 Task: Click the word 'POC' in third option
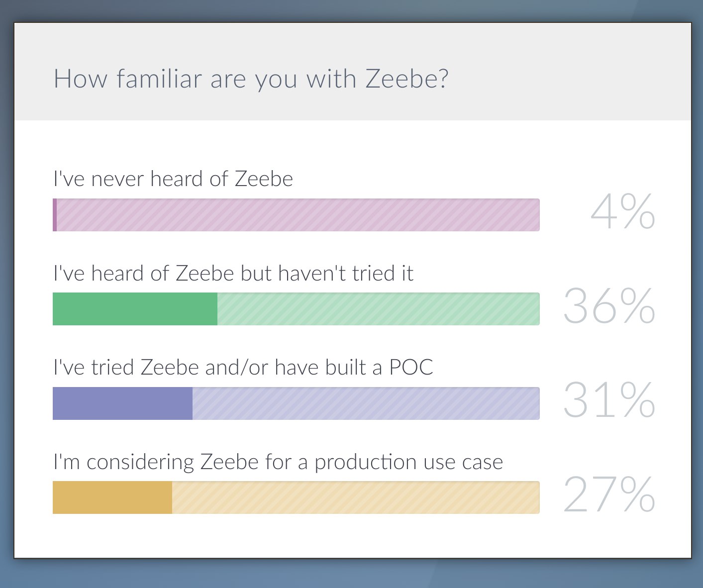pos(411,368)
